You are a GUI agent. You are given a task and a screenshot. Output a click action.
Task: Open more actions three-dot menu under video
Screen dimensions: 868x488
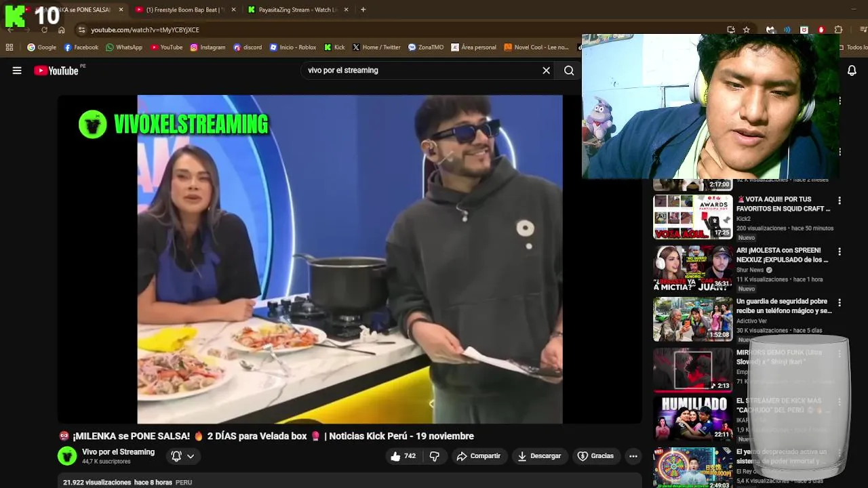click(x=633, y=456)
